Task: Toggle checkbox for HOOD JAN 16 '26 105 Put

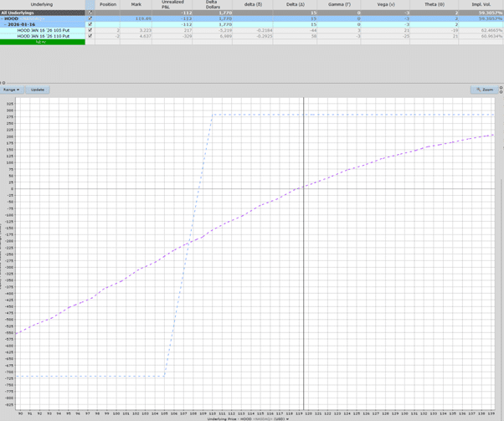Action: click(x=90, y=30)
